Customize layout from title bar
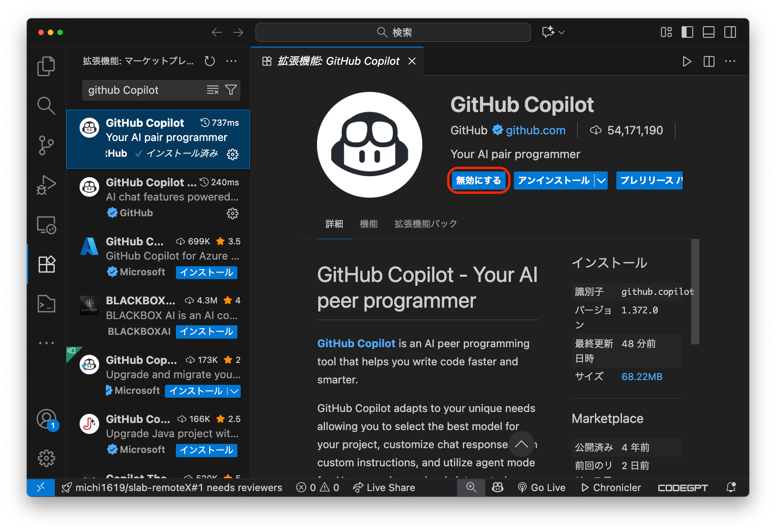 pyautogui.click(x=666, y=32)
